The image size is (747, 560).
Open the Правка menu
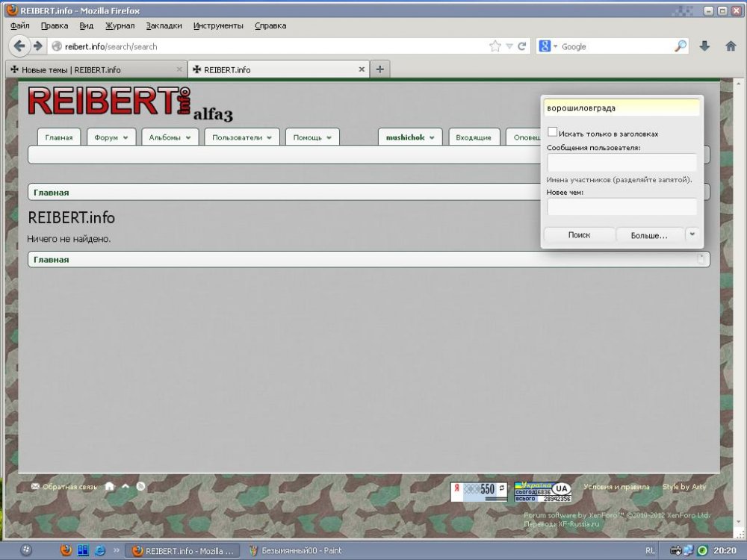pyautogui.click(x=55, y=25)
